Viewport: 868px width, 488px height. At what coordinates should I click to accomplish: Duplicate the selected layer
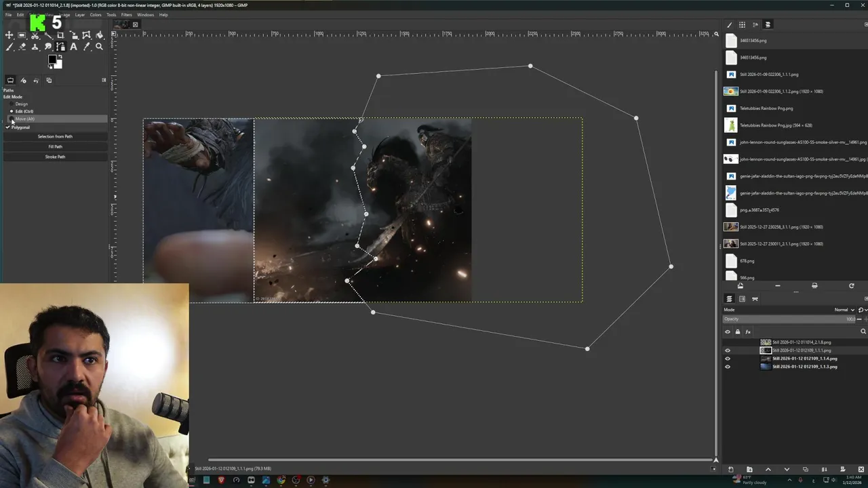[x=806, y=469]
